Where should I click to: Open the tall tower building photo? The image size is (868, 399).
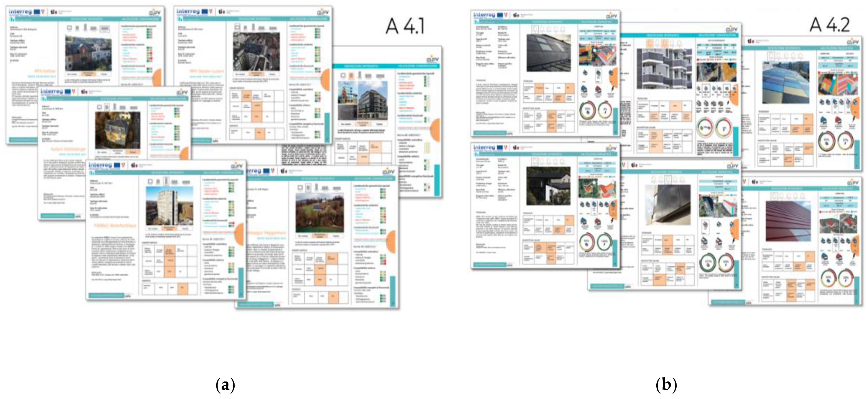tap(169, 206)
